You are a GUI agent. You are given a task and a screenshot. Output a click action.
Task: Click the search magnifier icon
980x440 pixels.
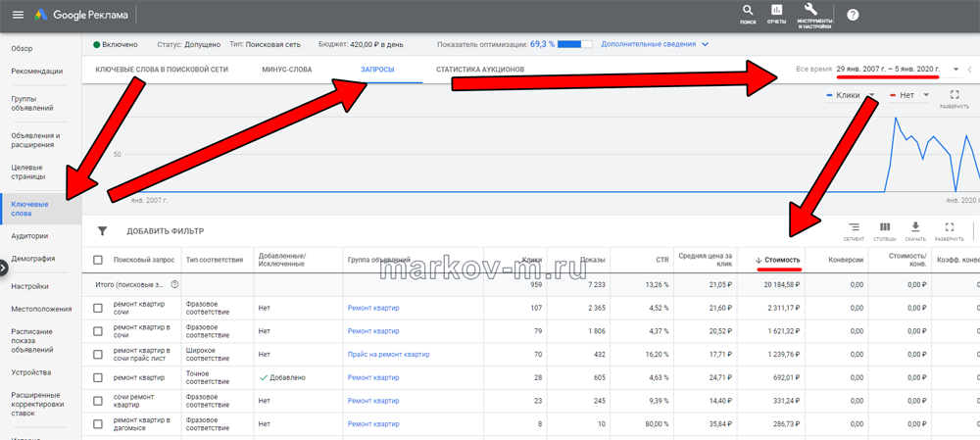pyautogui.click(x=748, y=12)
